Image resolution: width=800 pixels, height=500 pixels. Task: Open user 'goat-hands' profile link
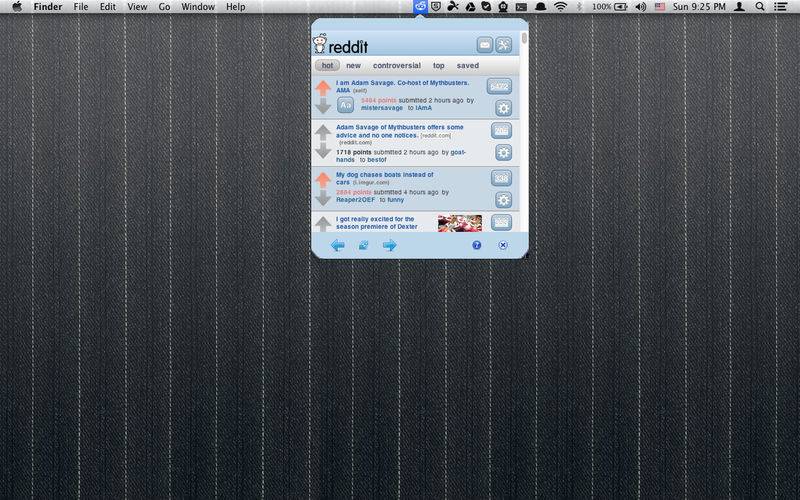coord(401,156)
